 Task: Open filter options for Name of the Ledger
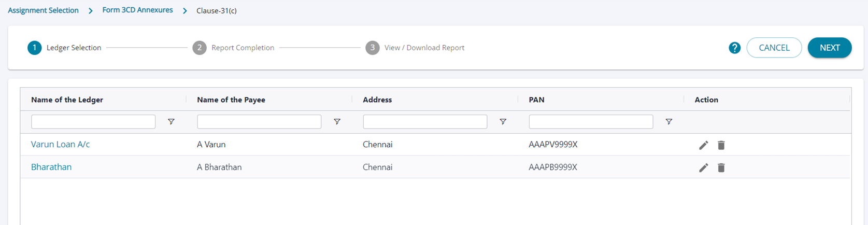coord(171,122)
